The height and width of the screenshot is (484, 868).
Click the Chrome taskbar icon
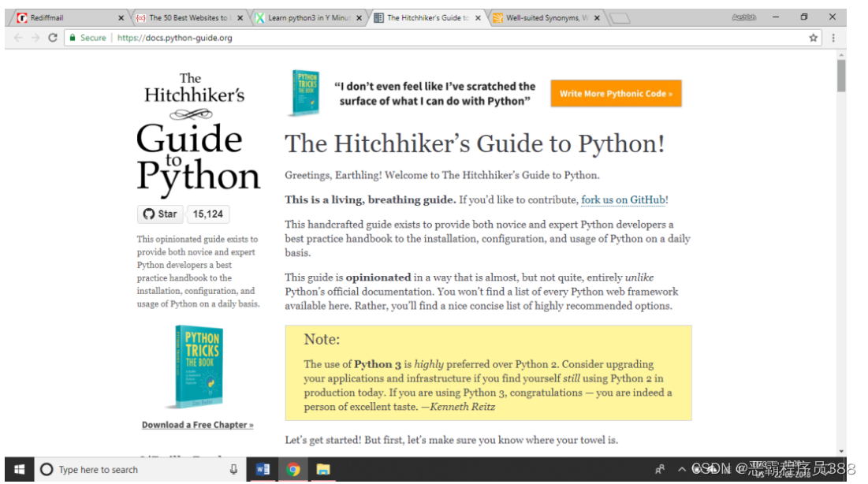pyautogui.click(x=292, y=470)
